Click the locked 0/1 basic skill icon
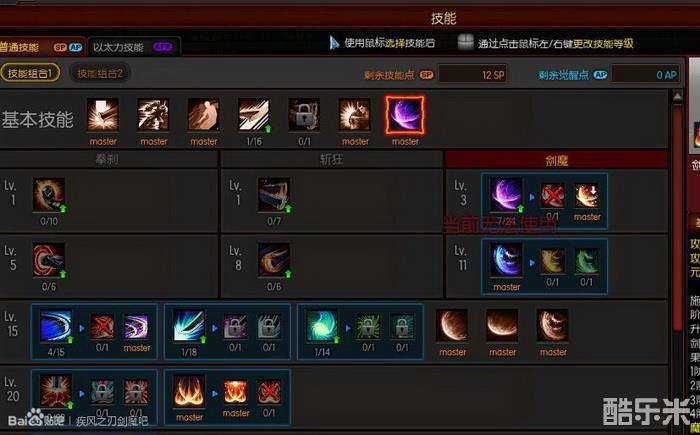Screen dimensions: 700x435 (304, 115)
